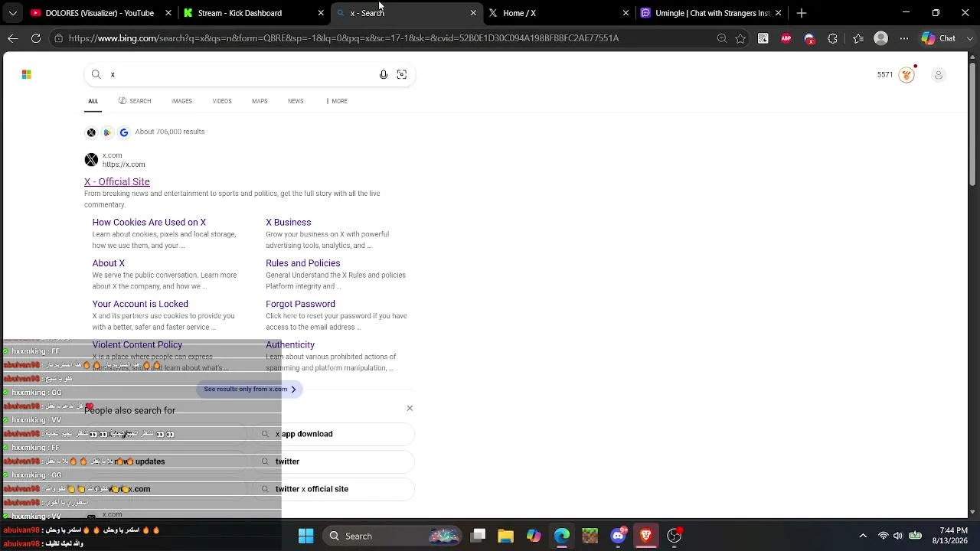Select the 'x app download' suggestion

(334, 434)
